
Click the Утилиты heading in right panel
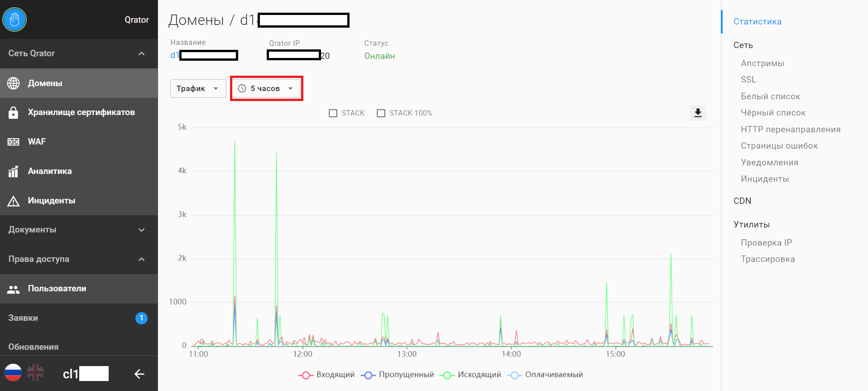click(752, 225)
